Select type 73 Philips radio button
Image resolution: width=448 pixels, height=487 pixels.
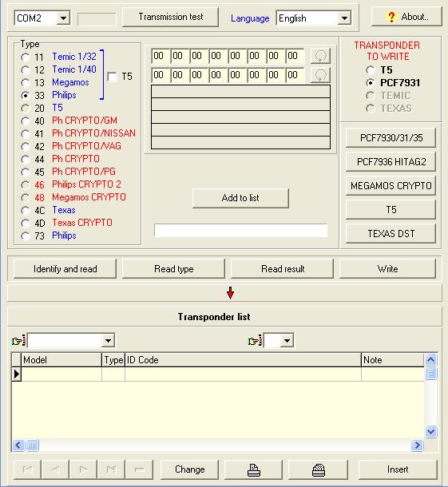[26, 236]
